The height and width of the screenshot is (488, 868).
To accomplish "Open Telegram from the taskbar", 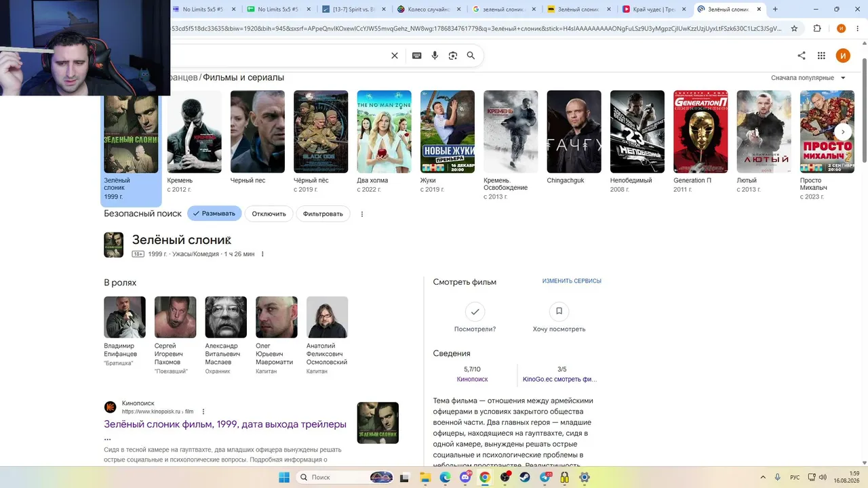I will point(545,477).
